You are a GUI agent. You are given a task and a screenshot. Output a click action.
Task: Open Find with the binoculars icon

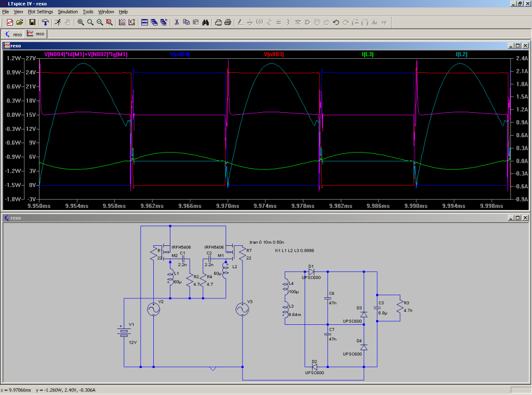pos(205,22)
